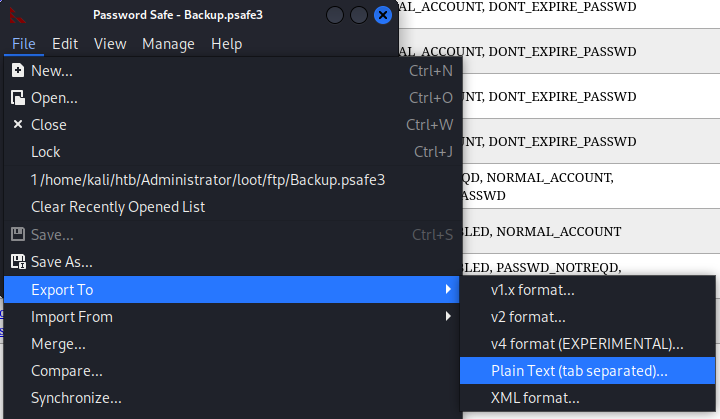Screen dimensions: 720x419
Task: Click the New file icon
Action: coord(17,71)
